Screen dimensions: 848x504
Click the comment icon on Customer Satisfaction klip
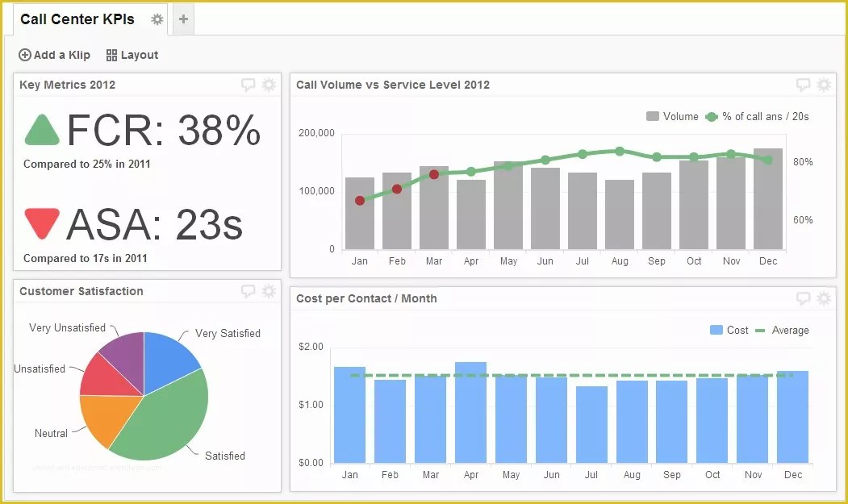249,291
